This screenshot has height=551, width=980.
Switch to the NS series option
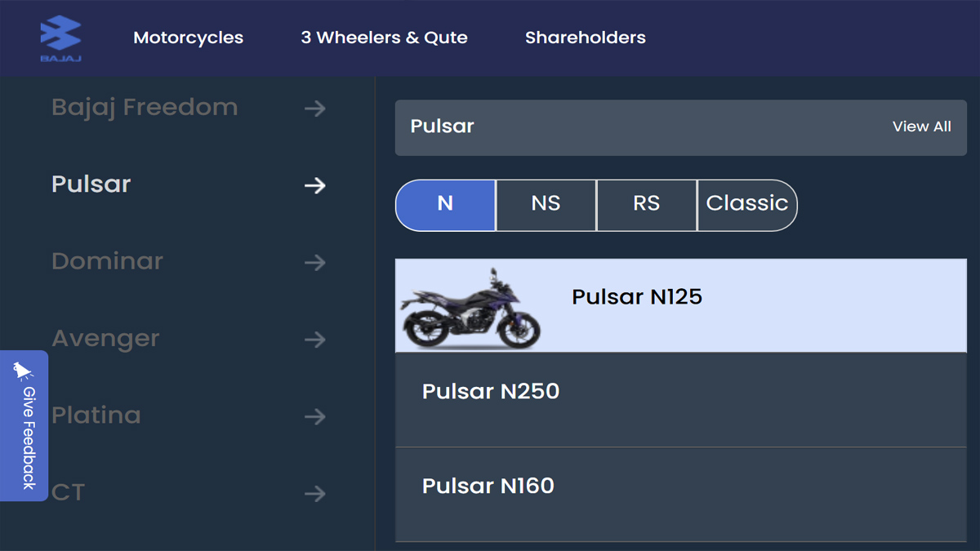click(x=546, y=205)
